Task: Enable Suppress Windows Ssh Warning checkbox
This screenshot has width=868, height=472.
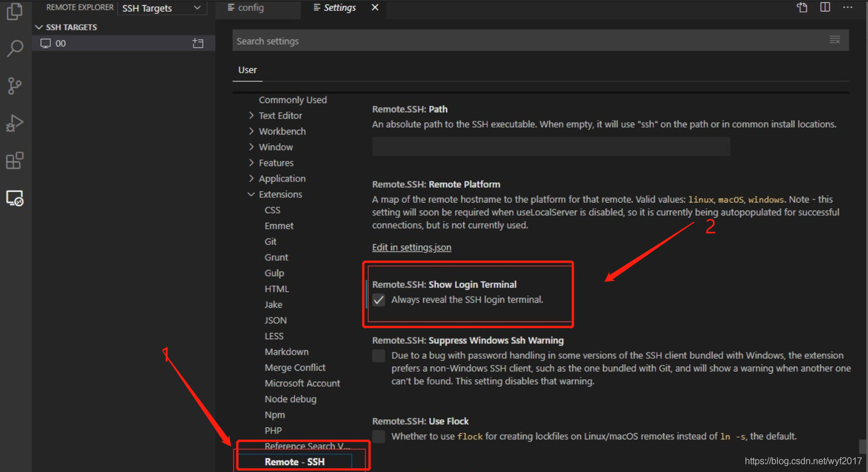Action: (x=378, y=356)
